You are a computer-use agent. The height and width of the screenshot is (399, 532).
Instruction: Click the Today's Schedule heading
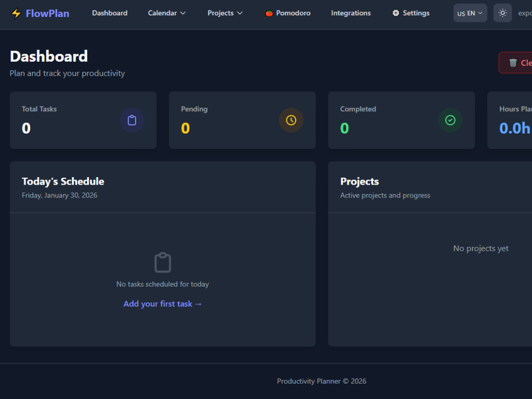click(x=63, y=181)
